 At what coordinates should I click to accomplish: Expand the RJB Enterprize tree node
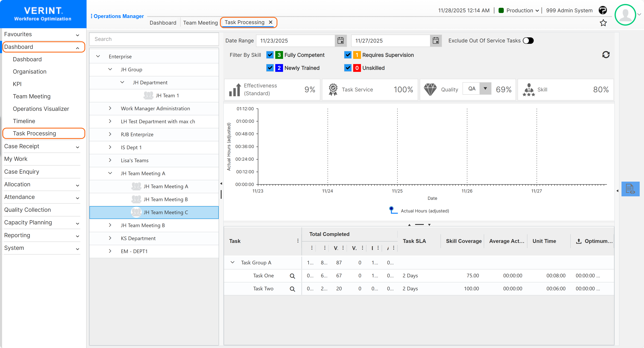pos(110,134)
